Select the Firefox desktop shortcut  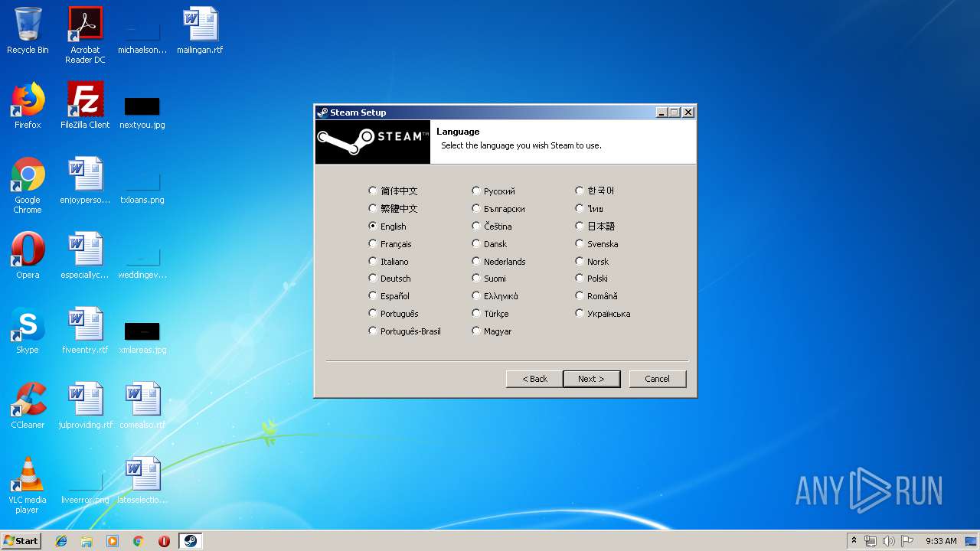pyautogui.click(x=28, y=106)
